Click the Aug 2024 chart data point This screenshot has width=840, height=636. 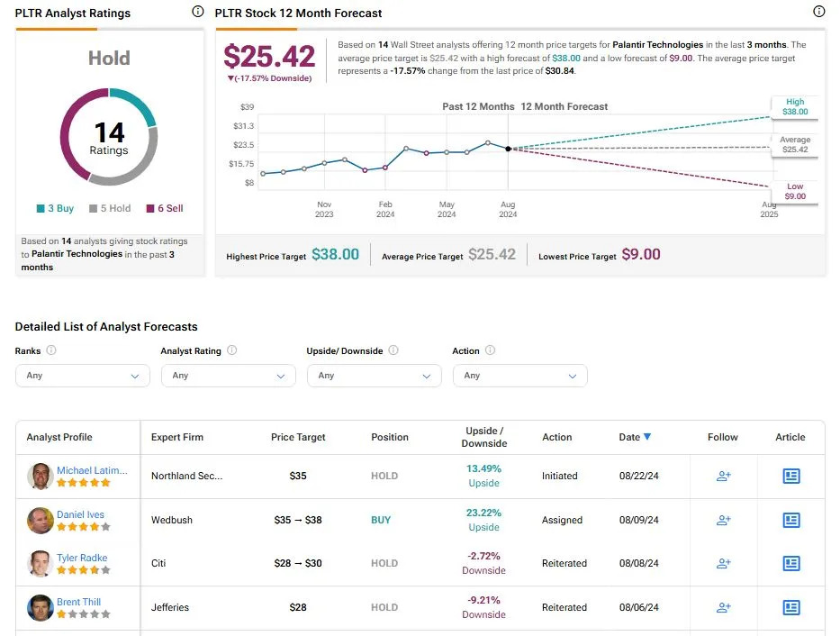tap(508, 149)
